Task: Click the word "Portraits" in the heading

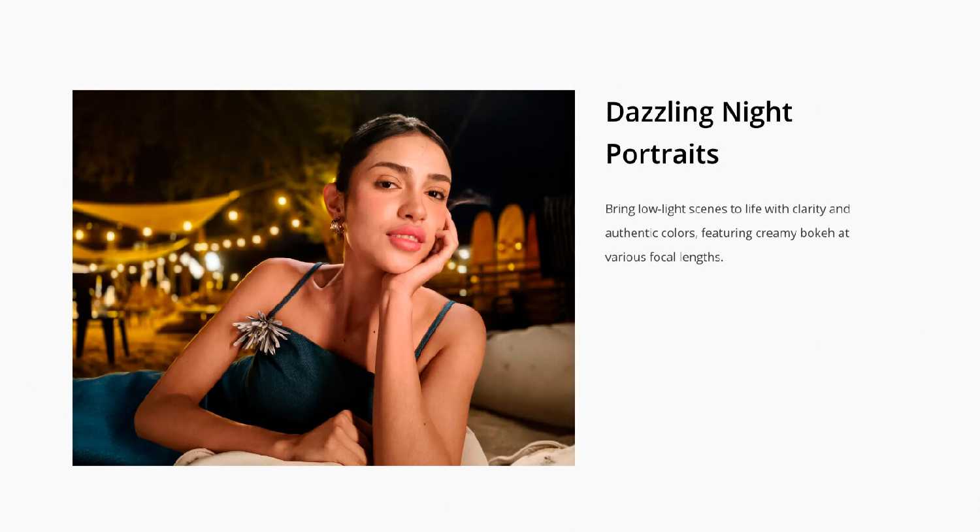Action: tap(662, 154)
